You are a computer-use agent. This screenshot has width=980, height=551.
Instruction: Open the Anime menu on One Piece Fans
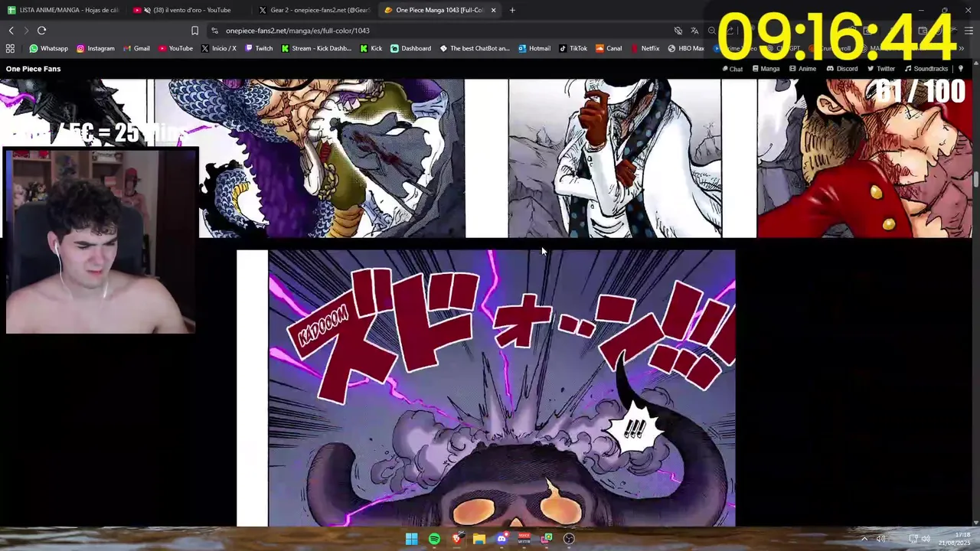(802, 69)
